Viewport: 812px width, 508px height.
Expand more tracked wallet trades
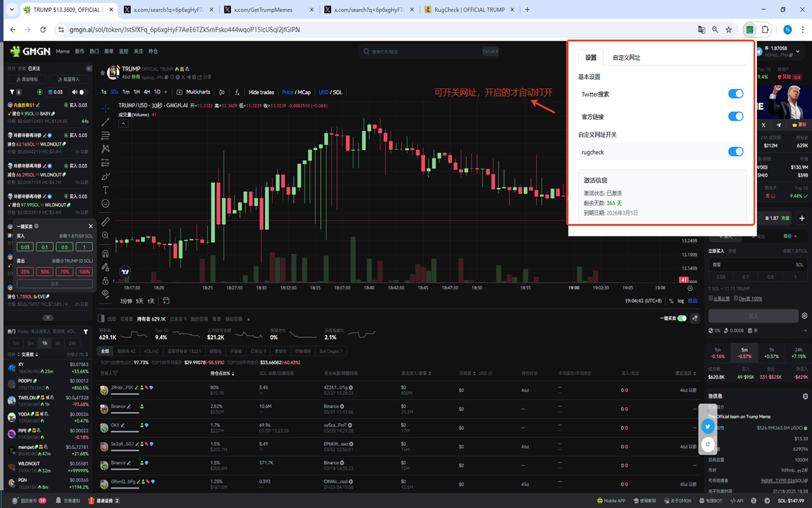(x=48, y=317)
